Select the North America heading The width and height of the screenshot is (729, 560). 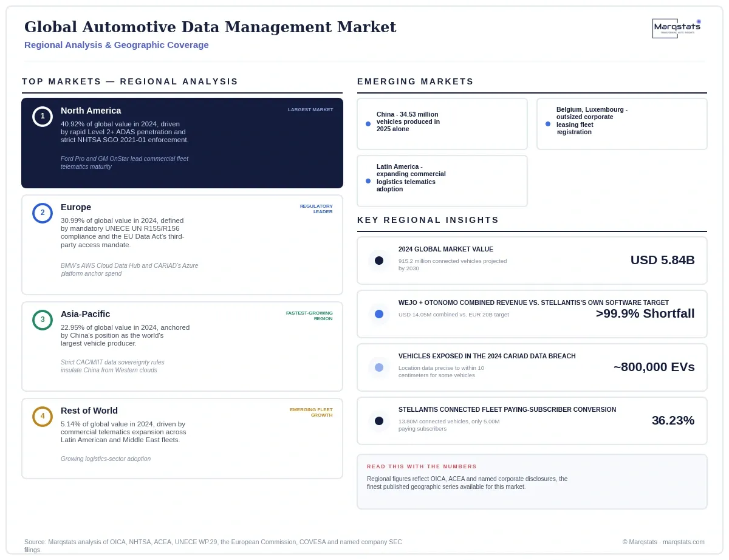91,111
